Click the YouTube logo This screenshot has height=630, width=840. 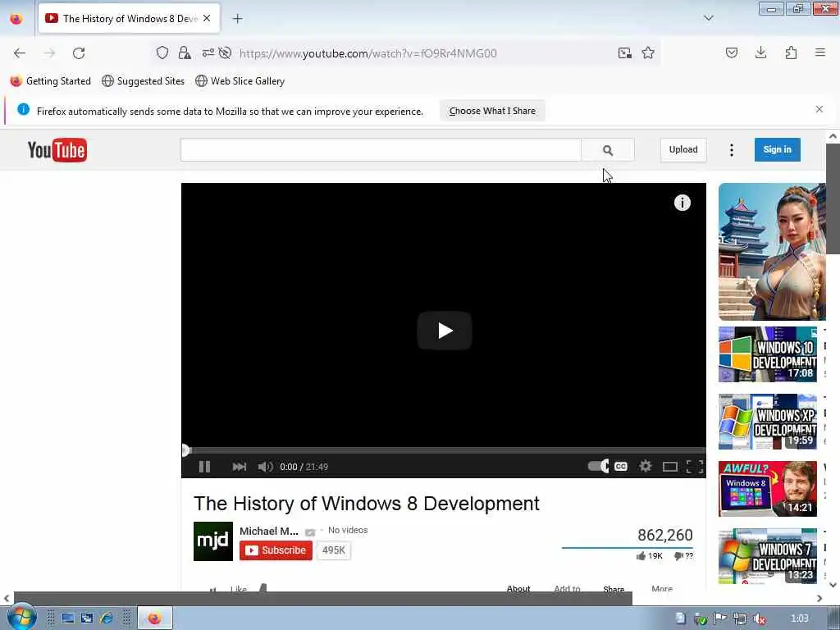[x=57, y=150]
